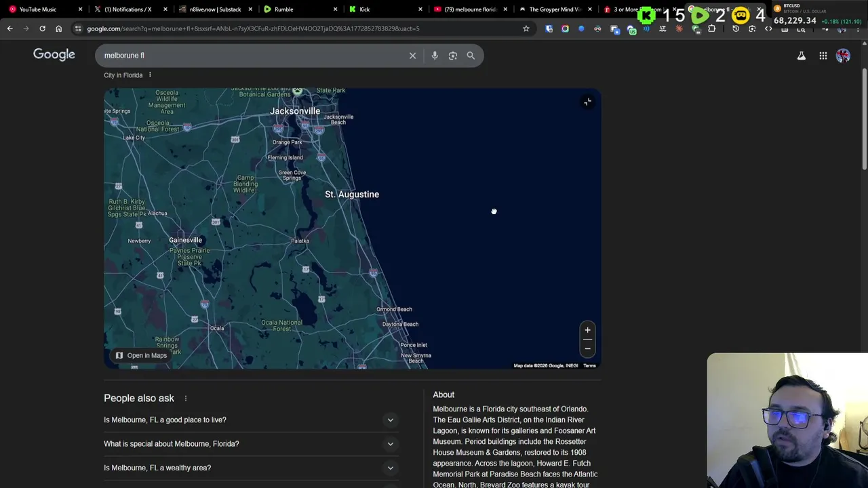Click the City in Florida subtitle
The height and width of the screenshot is (488, 868).
[123, 75]
